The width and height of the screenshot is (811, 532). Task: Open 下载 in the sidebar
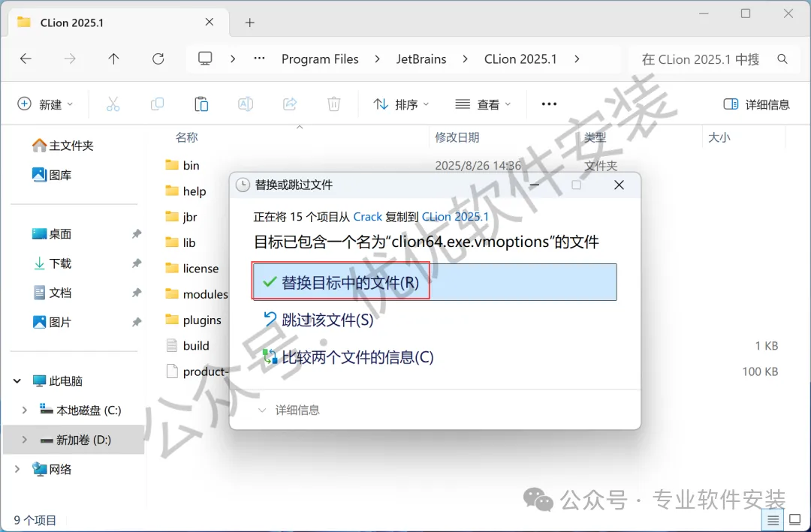pyautogui.click(x=53, y=263)
